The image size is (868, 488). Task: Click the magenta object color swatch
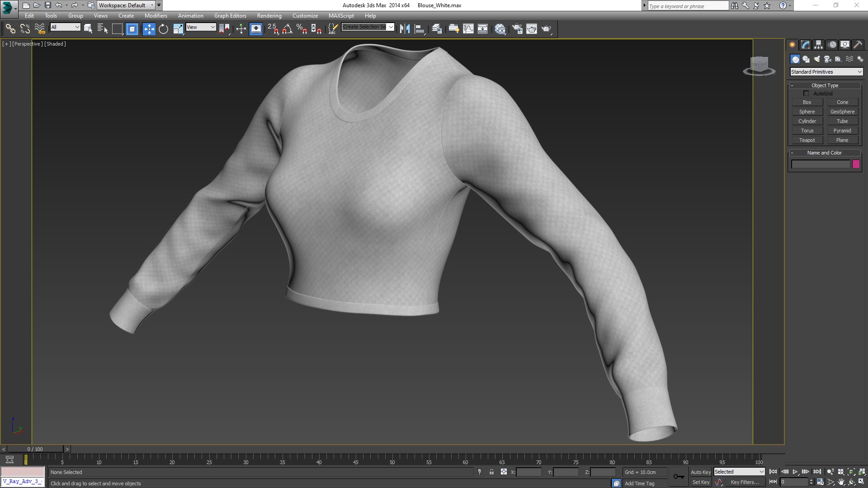856,164
